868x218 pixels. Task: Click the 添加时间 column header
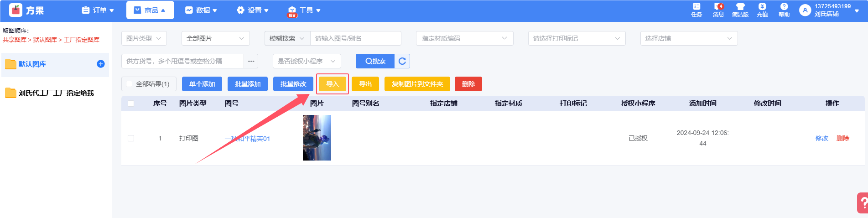[x=703, y=104]
